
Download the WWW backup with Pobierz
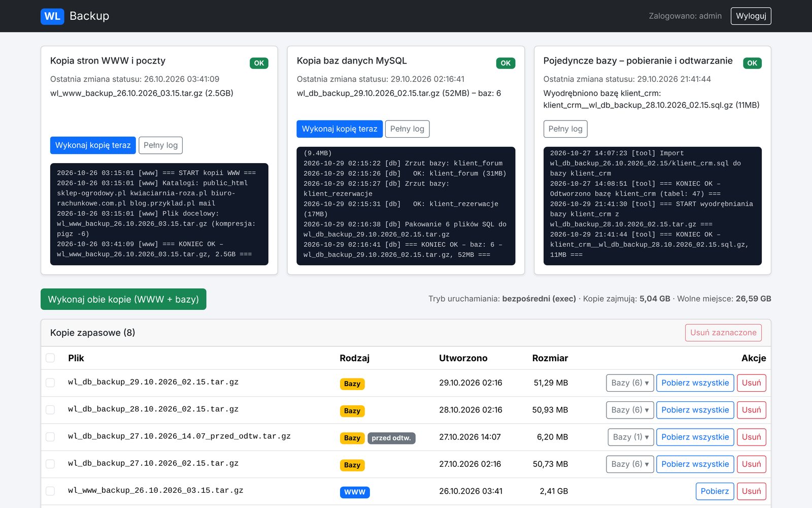click(715, 491)
